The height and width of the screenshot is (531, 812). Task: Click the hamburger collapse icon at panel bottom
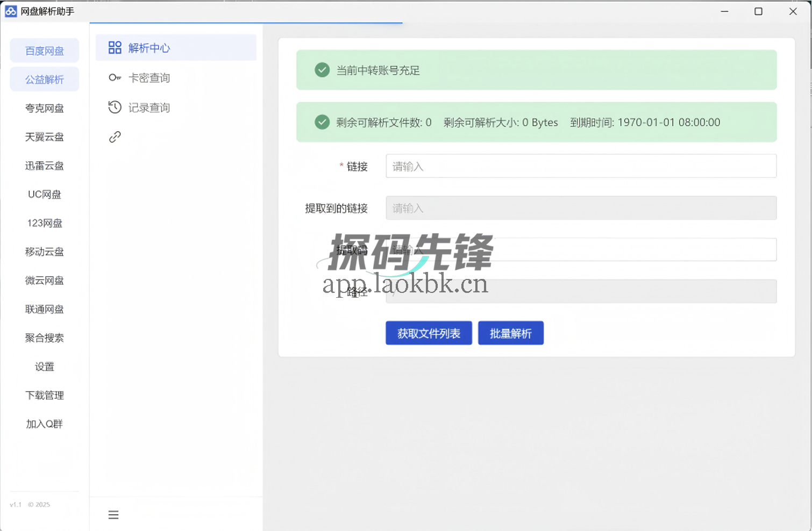113,514
